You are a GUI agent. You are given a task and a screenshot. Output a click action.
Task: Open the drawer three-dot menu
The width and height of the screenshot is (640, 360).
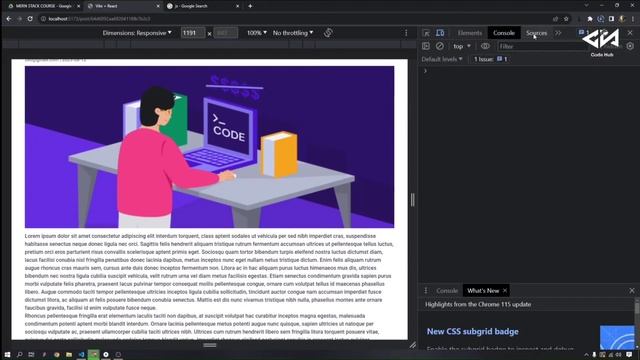click(x=426, y=291)
